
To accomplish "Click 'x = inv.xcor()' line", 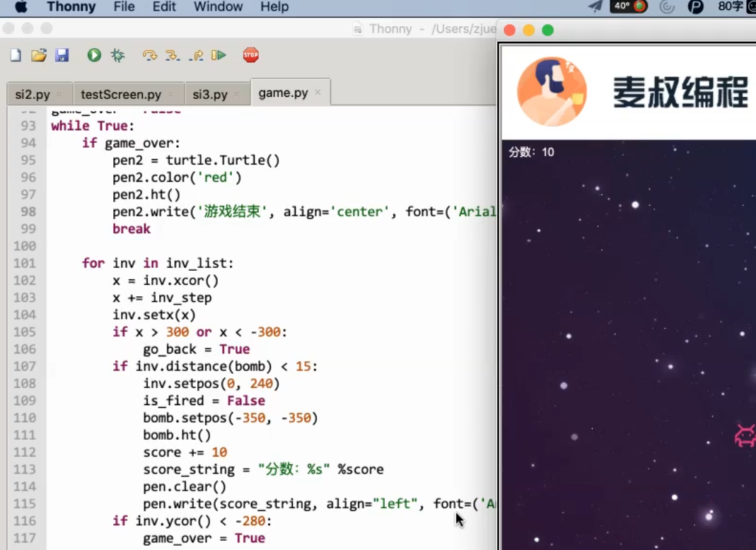I will (x=165, y=281).
